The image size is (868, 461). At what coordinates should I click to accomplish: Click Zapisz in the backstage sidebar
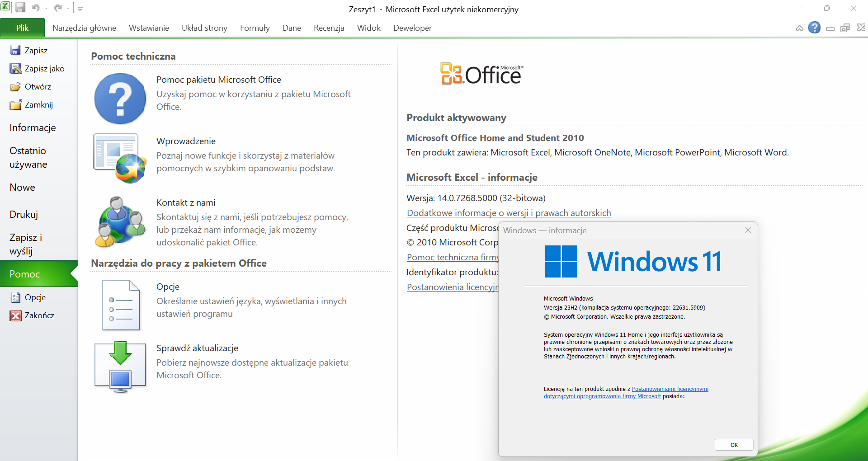click(29, 50)
